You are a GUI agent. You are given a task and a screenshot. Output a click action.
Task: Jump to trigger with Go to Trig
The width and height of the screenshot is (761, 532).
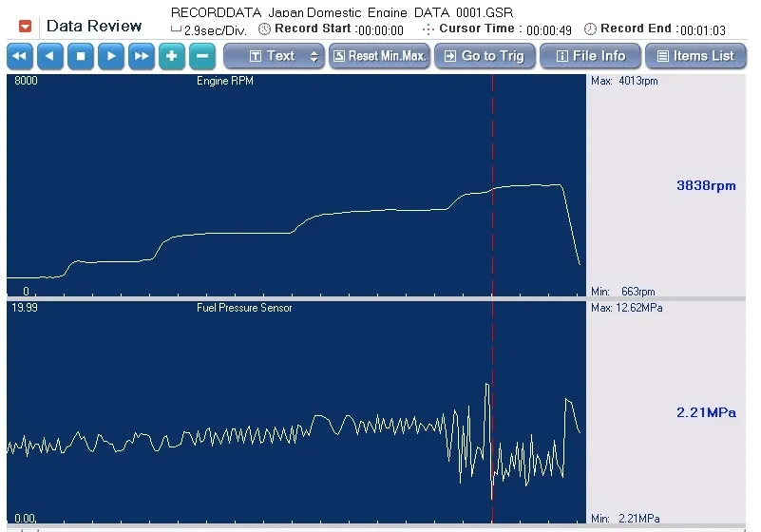[485, 56]
